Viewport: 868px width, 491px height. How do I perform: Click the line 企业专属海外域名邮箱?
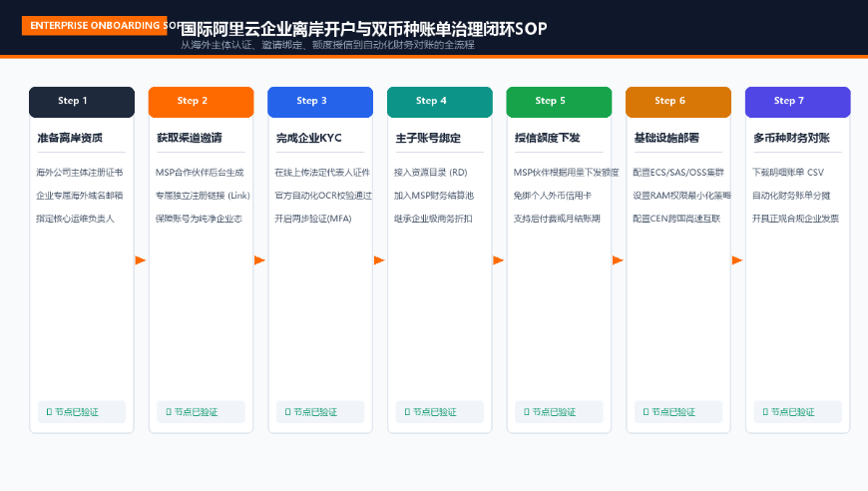(80, 196)
